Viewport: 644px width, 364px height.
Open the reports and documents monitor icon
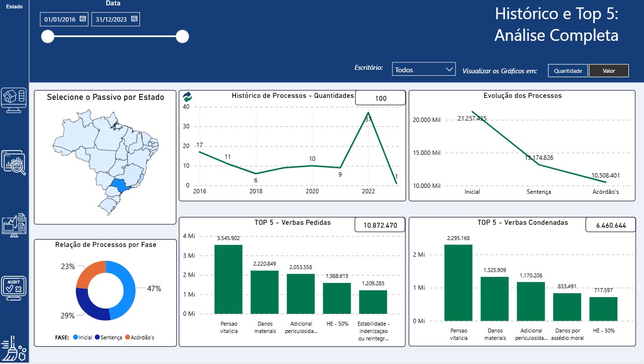click(14, 225)
